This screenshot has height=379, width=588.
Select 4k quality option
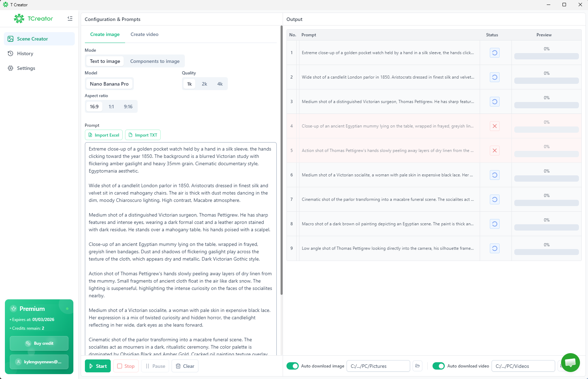coord(220,84)
